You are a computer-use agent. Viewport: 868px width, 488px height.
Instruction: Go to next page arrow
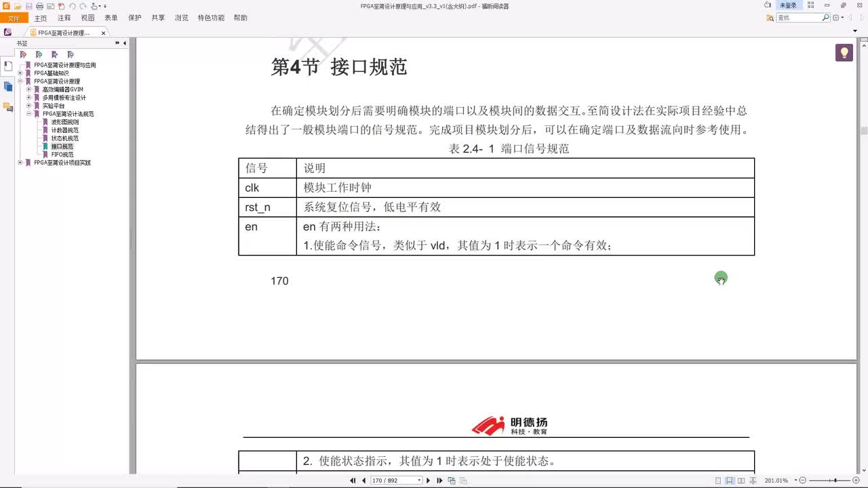click(428, 481)
